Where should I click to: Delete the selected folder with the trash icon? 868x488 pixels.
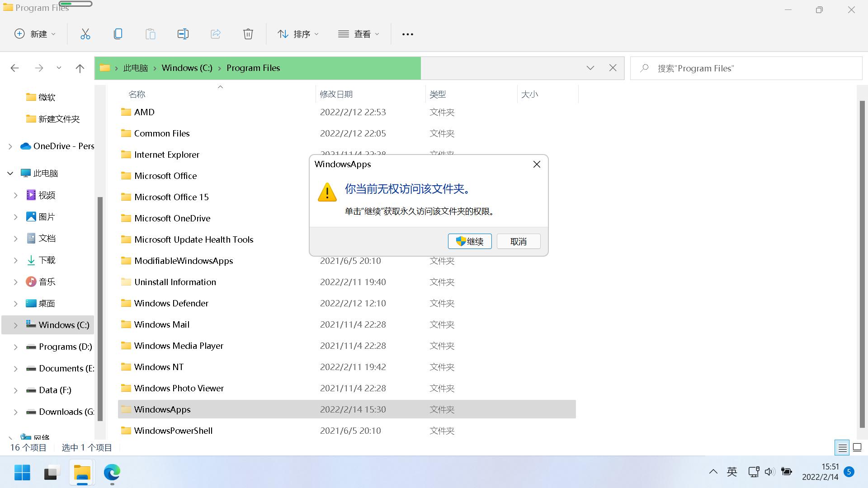pyautogui.click(x=248, y=34)
